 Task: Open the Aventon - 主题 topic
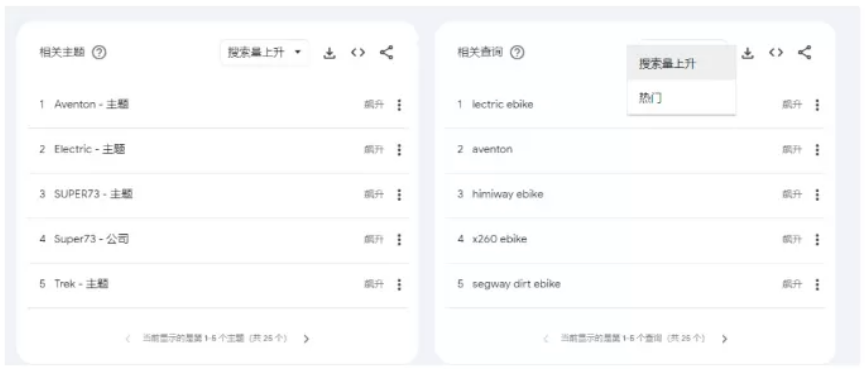pos(92,104)
